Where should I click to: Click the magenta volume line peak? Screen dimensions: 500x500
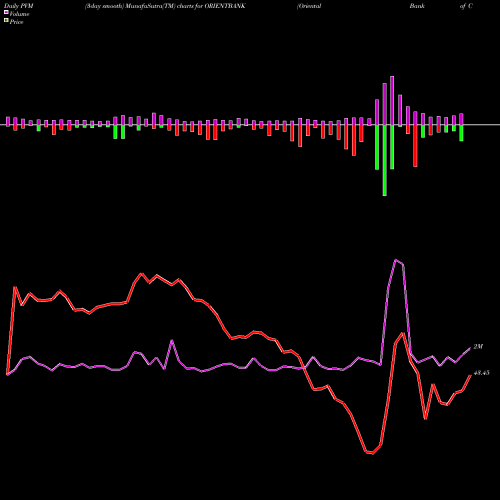pyautogui.click(x=396, y=260)
